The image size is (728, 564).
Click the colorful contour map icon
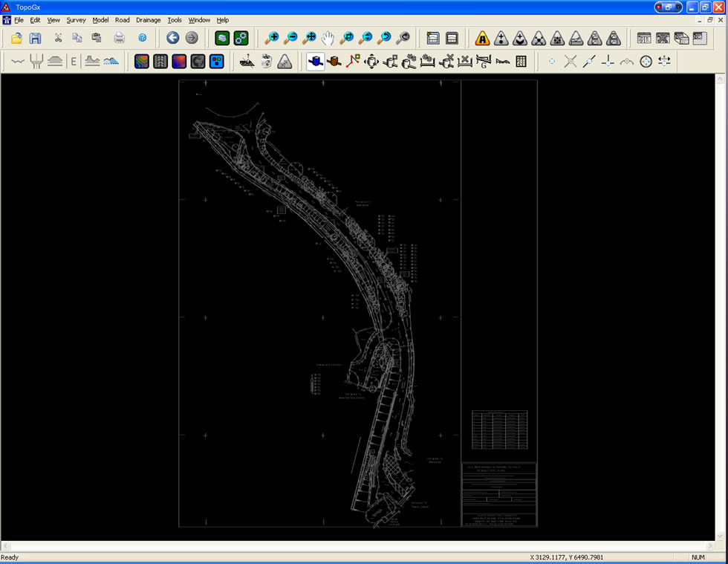pos(142,62)
